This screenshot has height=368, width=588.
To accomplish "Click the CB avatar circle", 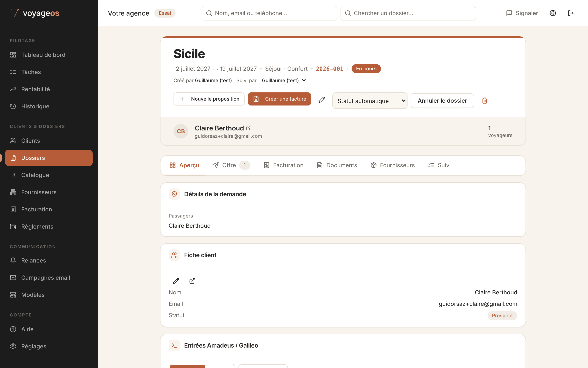I will click(x=181, y=131).
